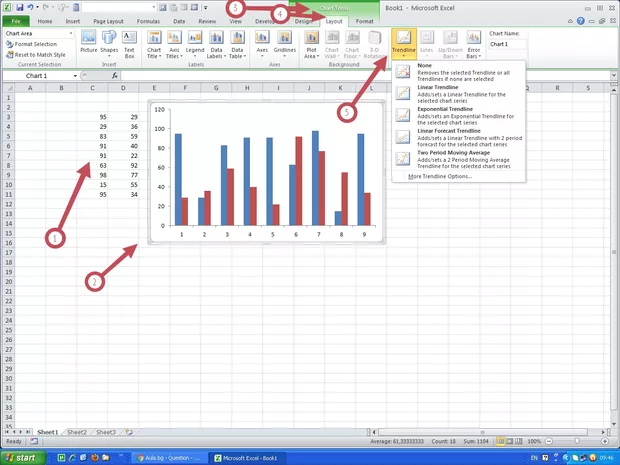Viewport: 620px width, 465px height.
Task: Click the Chart Name input field
Action: click(x=507, y=44)
